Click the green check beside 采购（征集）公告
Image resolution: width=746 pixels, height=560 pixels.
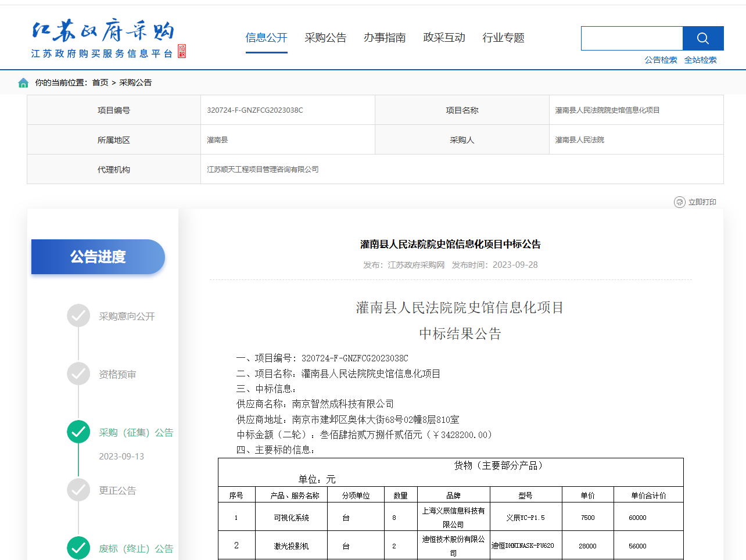pos(78,432)
